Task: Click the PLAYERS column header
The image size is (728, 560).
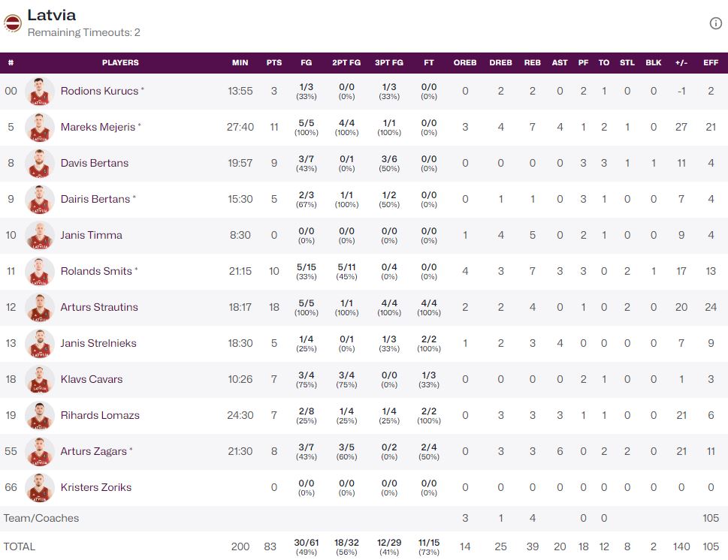Action: click(x=120, y=63)
